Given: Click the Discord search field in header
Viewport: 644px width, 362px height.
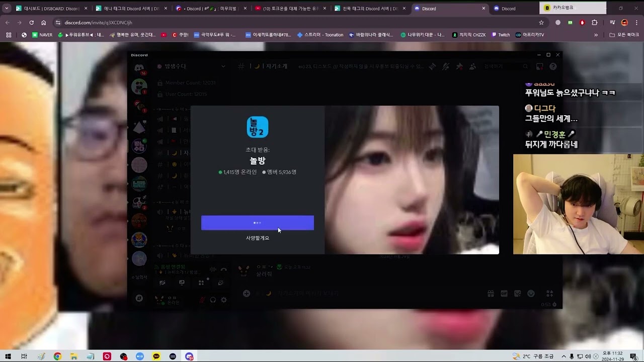Looking at the screenshot, I should pos(505,66).
